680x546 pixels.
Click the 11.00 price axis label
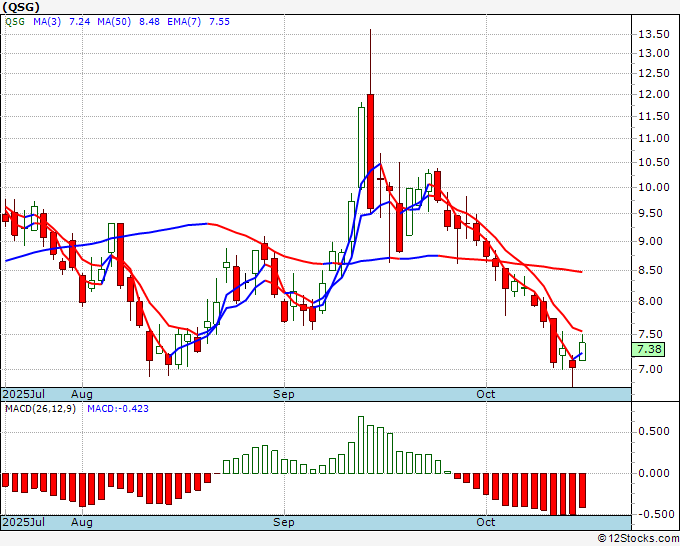[654, 138]
